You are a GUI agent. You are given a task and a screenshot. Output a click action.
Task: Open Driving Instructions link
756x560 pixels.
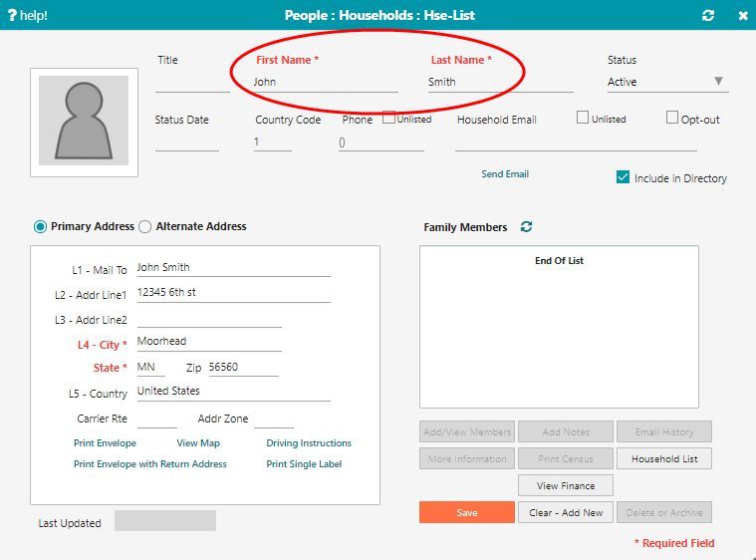click(309, 442)
